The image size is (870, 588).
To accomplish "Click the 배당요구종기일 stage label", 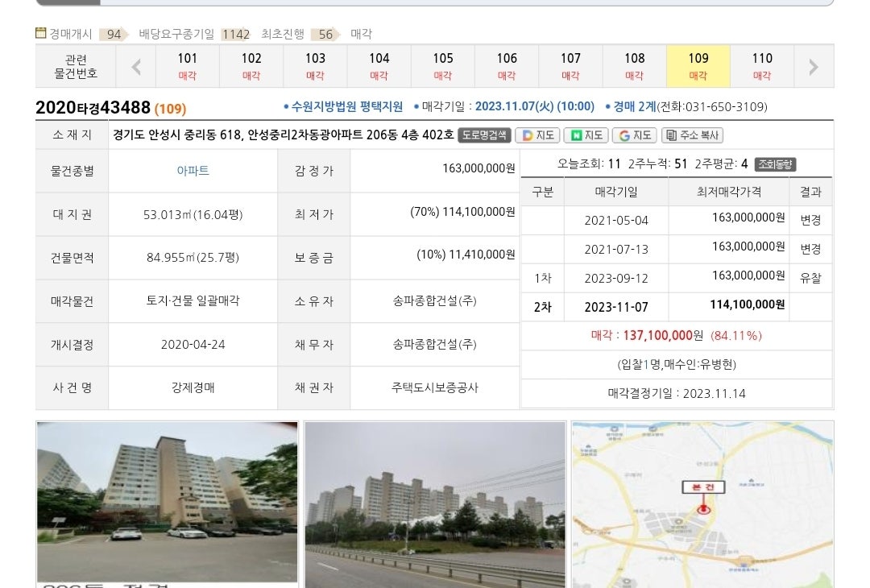I will (176, 34).
